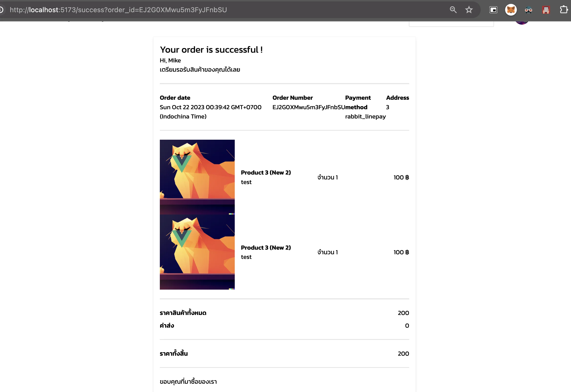Open the red robot extension icon
Viewport: 571px width, 392px height.
[x=546, y=10]
